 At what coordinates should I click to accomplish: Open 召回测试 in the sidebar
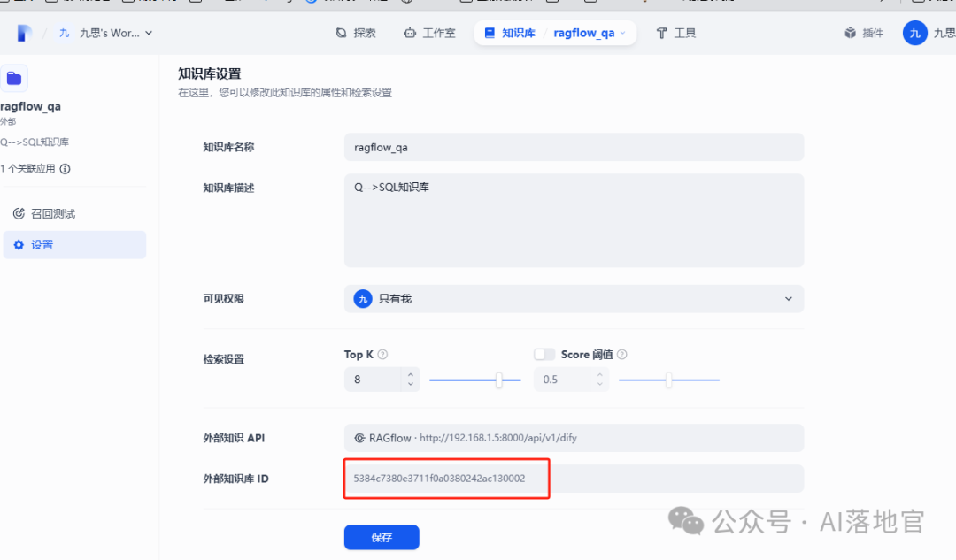click(74, 214)
